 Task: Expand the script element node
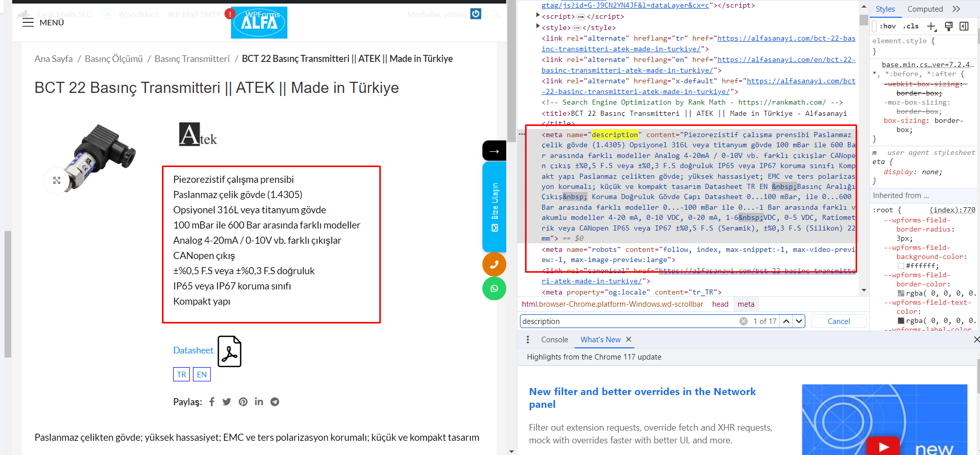pyautogui.click(x=538, y=16)
